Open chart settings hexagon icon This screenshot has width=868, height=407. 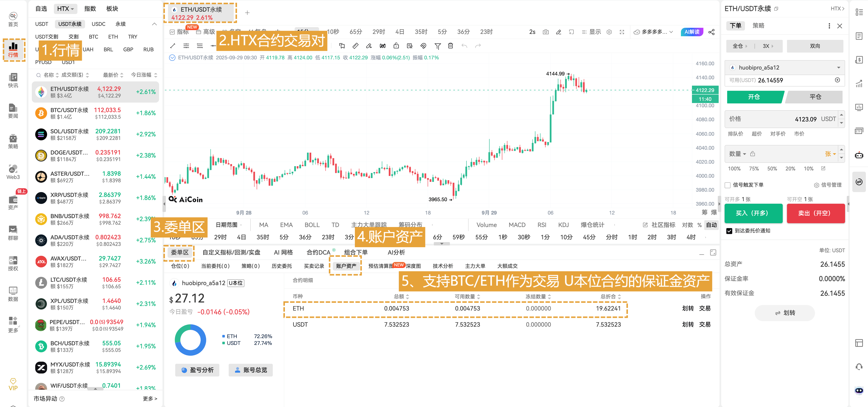tap(609, 32)
